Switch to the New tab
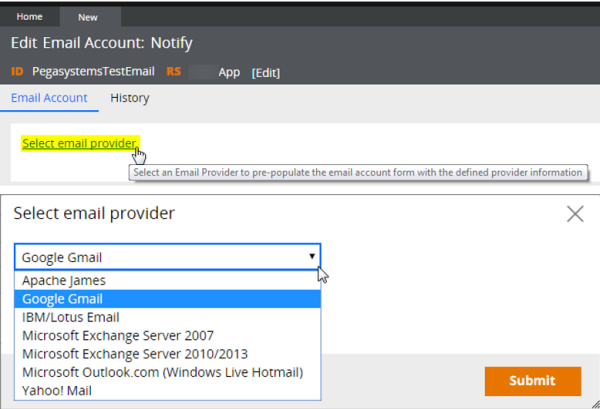The width and height of the screenshot is (600, 409). 88,17
